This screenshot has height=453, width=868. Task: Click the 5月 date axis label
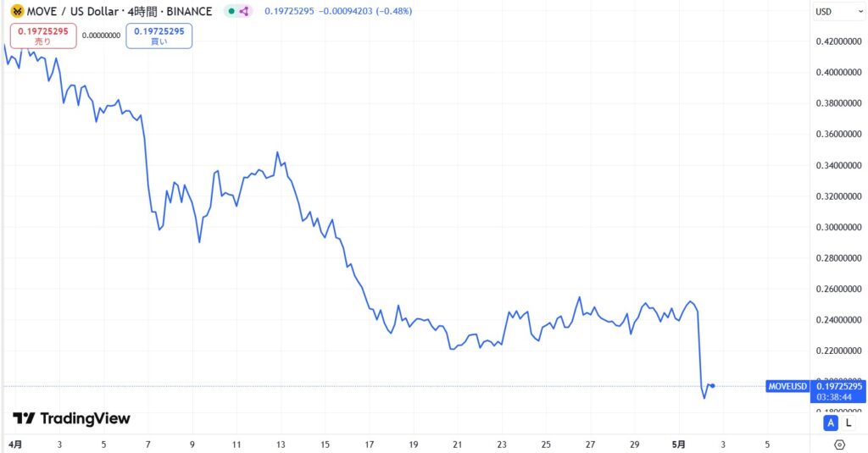click(x=678, y=445)
